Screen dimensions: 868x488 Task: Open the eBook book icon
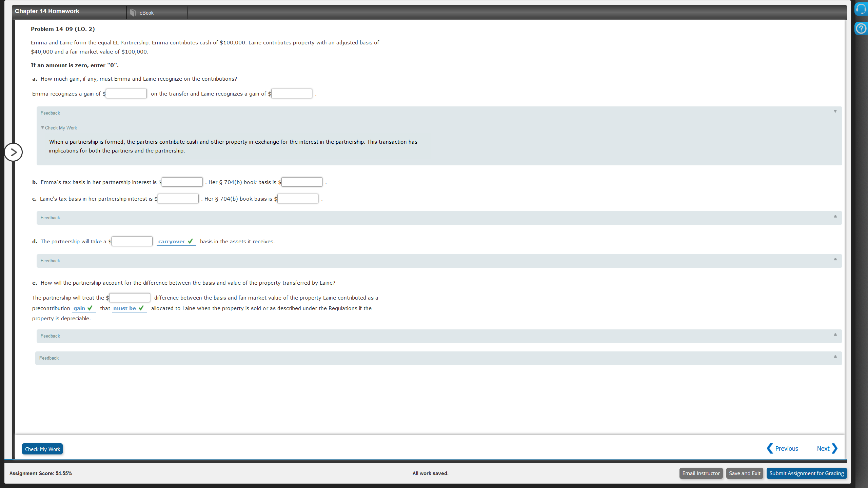(133, 13)
